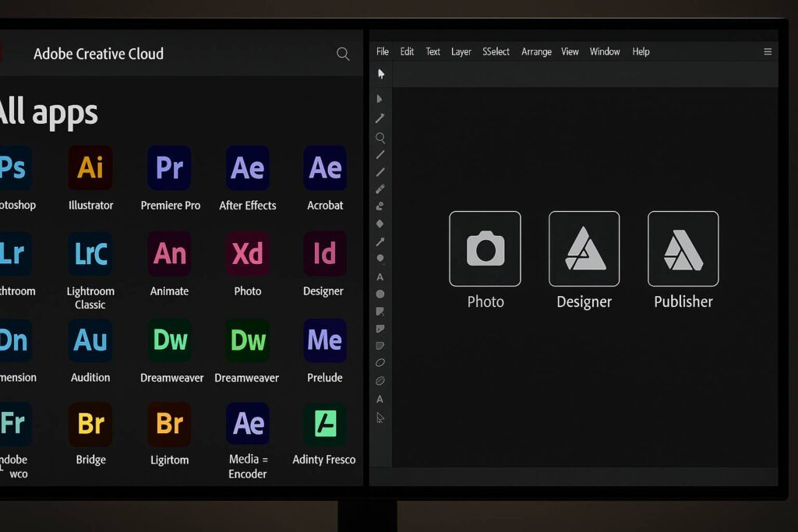
Task: Choose the Publisher app tile
Action: pyautogui.click(x=683, y=249)
